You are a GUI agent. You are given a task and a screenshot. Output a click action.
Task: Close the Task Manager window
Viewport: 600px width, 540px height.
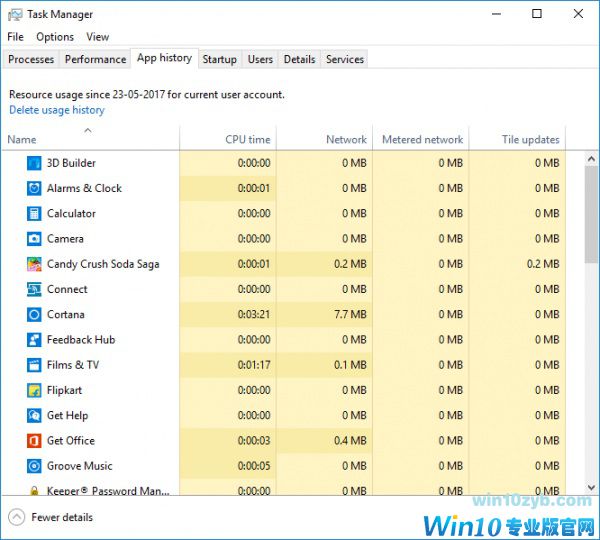(578, 14)
